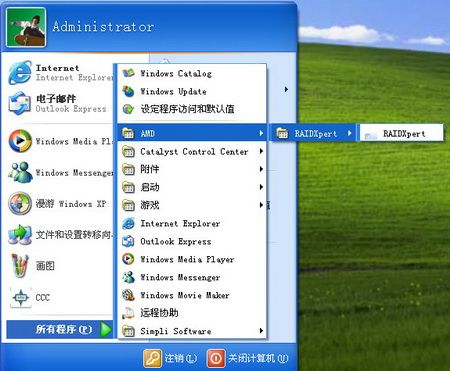Open the Internet Explorer icon in pinned list
Image resolution: width=450 pixels, height=371 pixels.
pos(20,73)
